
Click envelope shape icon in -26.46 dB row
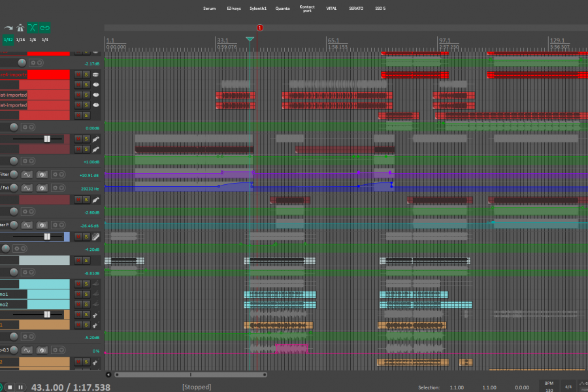tap(27, 225)
